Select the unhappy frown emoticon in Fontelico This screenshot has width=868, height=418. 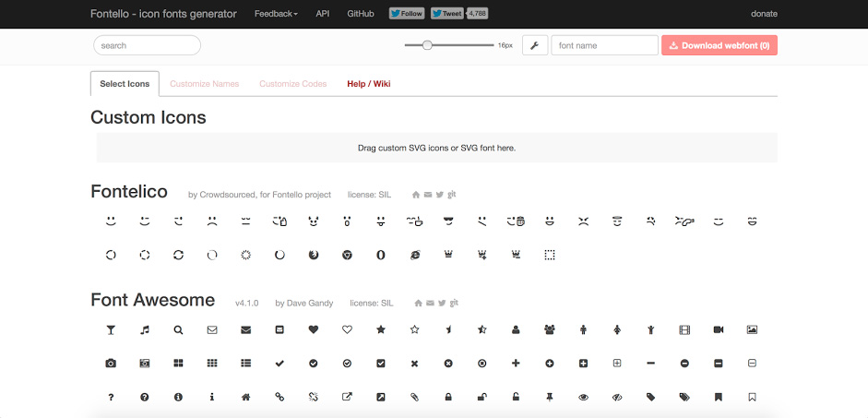212,221
